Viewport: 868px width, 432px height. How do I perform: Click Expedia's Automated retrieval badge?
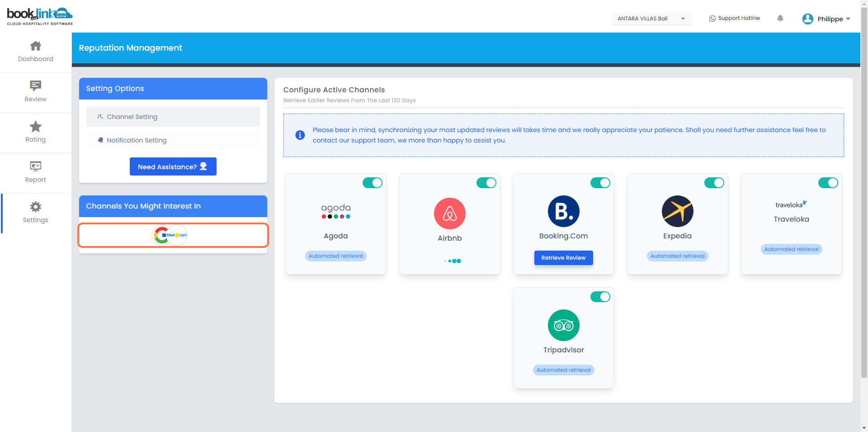click(x=678, y=256)
